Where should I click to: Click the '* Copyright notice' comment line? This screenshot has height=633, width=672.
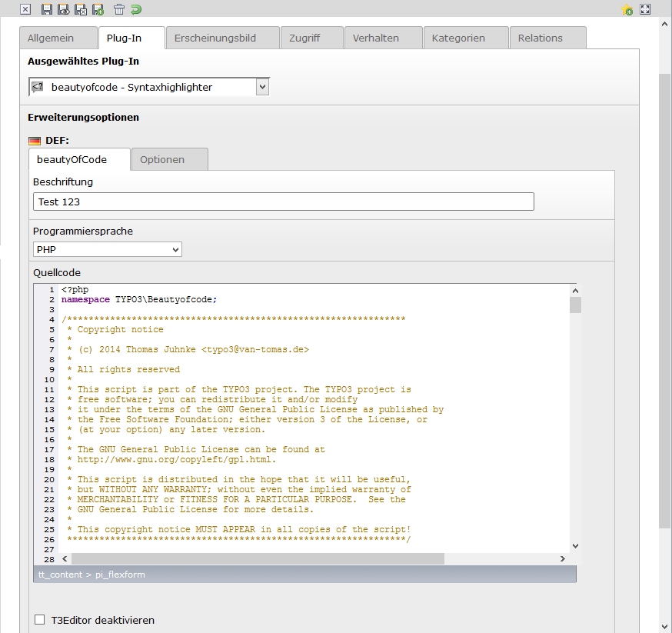pos(115,329)
